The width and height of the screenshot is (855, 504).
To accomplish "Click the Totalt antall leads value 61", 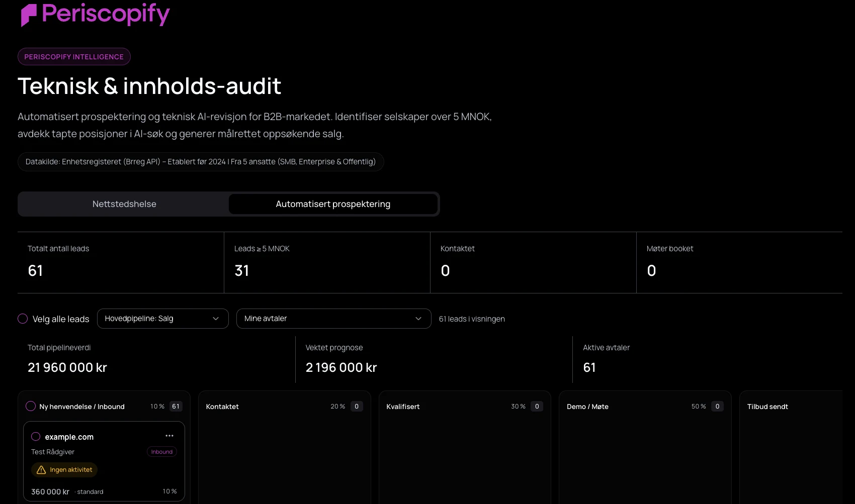I will pyautogui.click(x=35, y=271).
